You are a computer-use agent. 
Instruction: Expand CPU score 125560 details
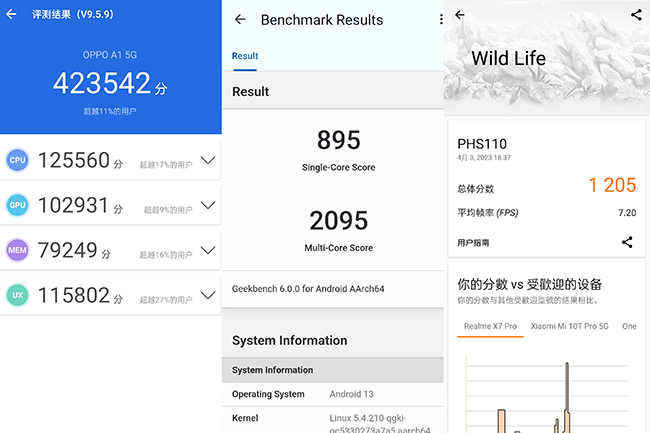pos(208,160)
